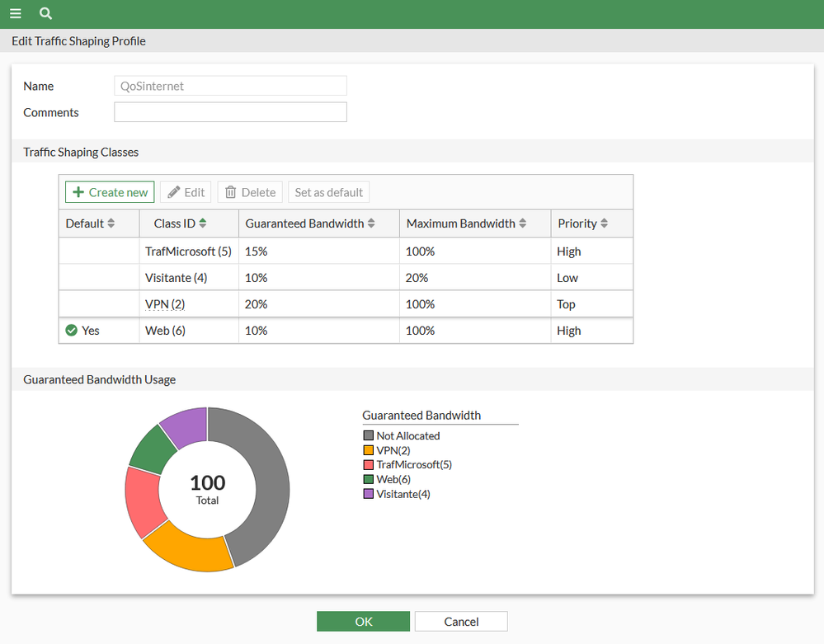Select the VPN (2) class row
Viewport: 824px width, 644px height.
click(x=165, y=304)
